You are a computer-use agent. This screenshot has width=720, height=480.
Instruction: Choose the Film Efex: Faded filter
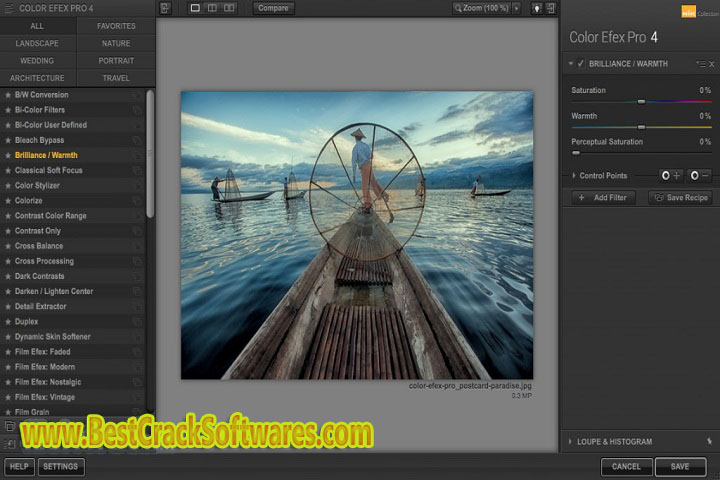coord(73,352)
